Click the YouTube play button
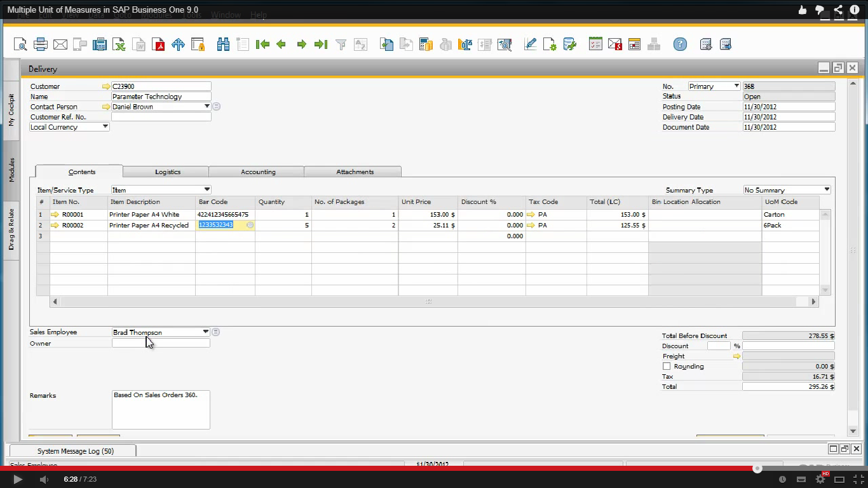 coord(18,480)
